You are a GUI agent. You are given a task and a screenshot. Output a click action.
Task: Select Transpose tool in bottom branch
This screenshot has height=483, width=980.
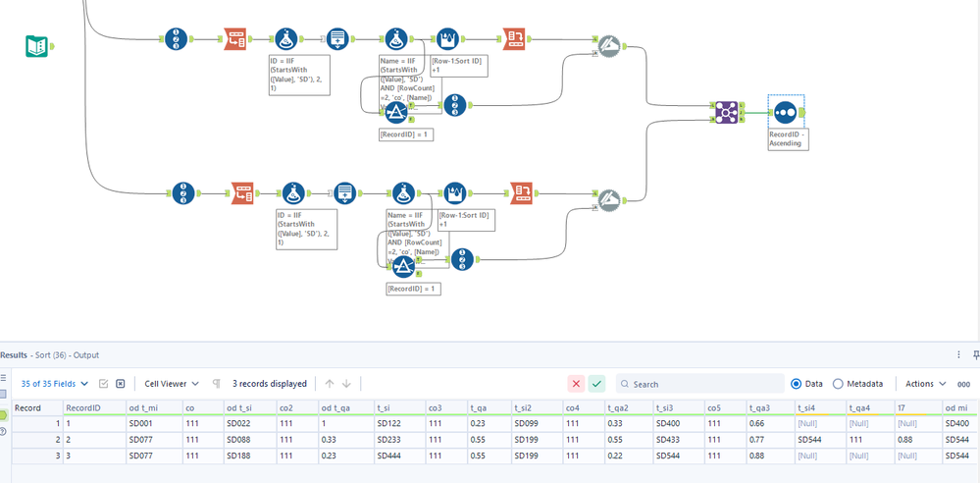click(x=242, y=193)
